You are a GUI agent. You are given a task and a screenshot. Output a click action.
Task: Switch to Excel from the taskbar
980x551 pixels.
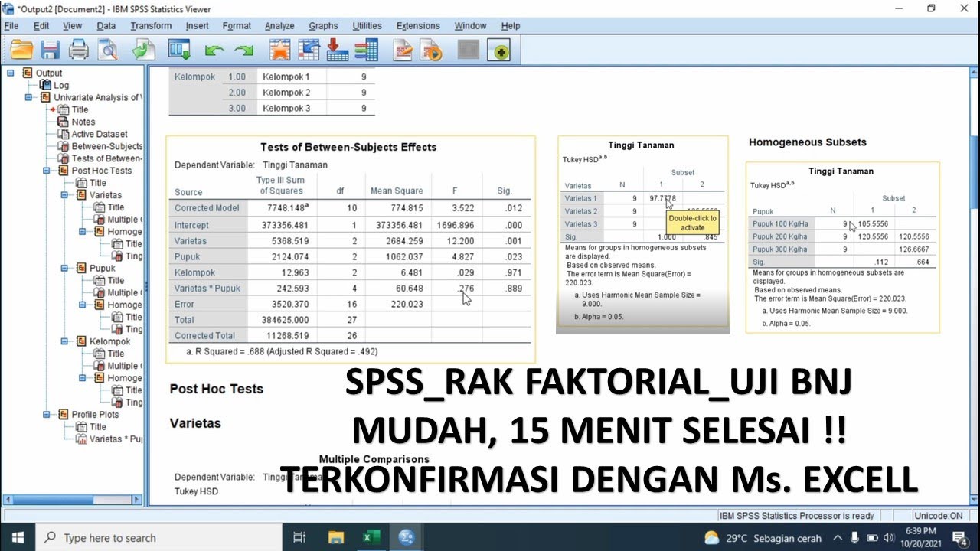[x=371, y=537]
